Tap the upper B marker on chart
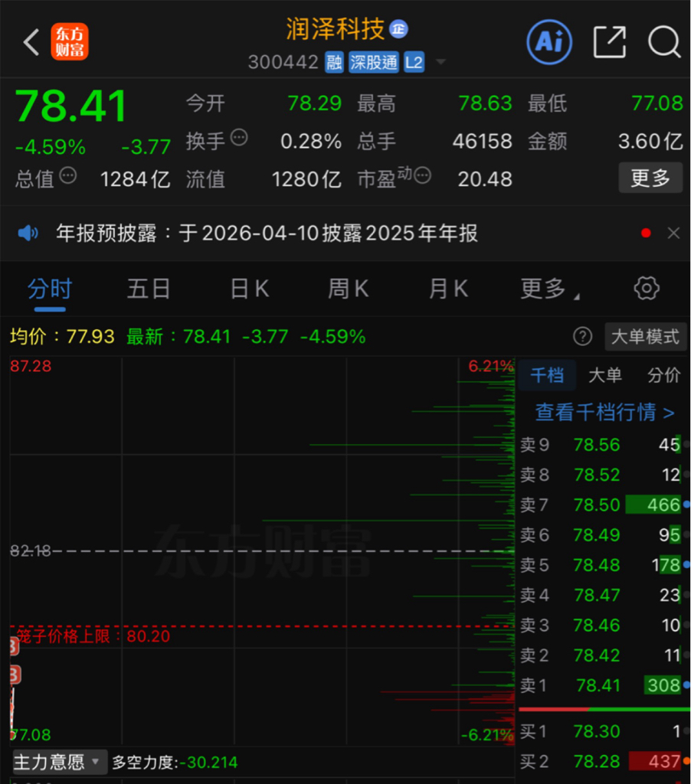This screenshot has width=691, height=784. point(14,646)
